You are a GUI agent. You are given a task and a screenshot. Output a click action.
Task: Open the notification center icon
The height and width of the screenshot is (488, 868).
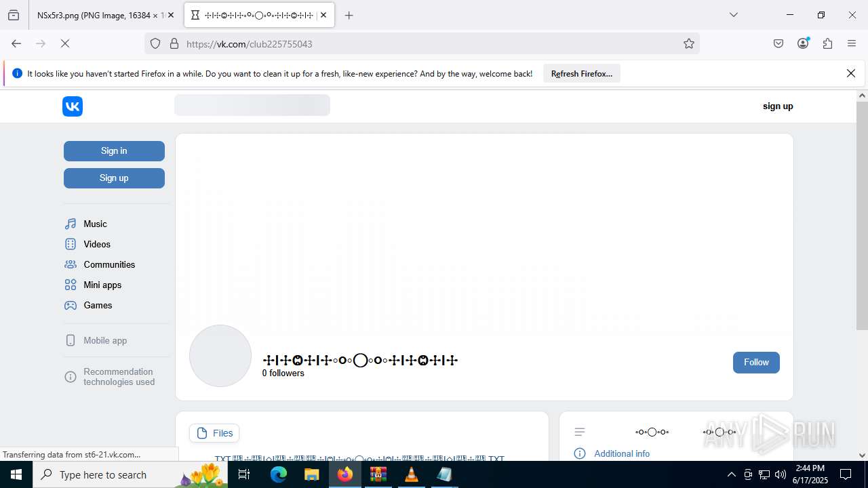846,474
